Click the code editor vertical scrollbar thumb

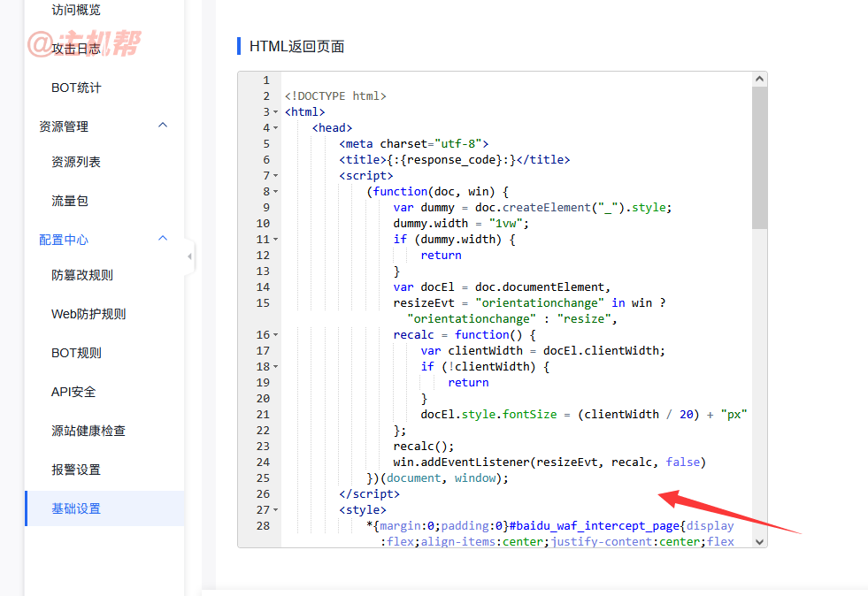(x=759, y=157)
